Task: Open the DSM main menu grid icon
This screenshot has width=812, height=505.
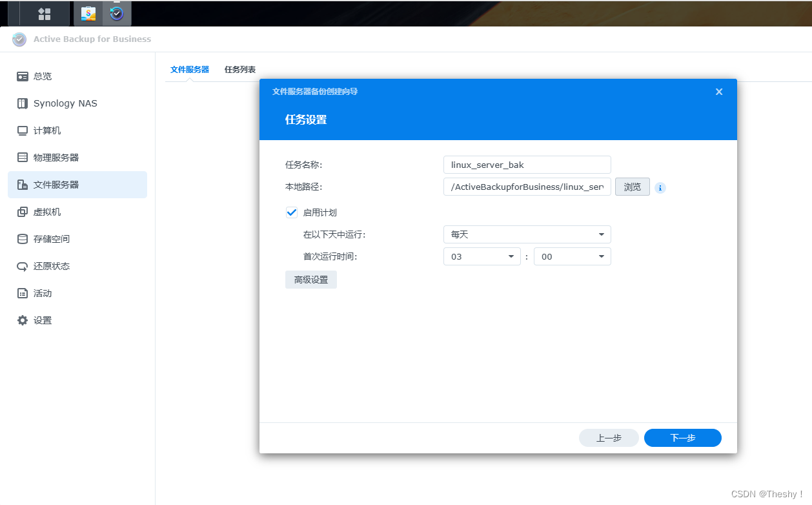Action: tap(45, 14)
